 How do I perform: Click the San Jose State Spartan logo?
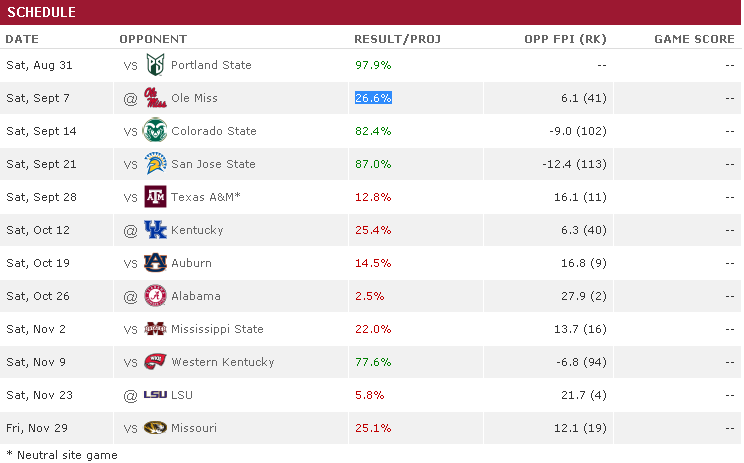155,164
